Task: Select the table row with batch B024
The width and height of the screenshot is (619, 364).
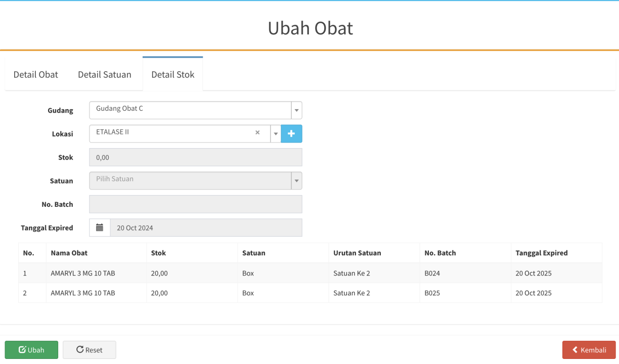Action: (x=310, y=273)
